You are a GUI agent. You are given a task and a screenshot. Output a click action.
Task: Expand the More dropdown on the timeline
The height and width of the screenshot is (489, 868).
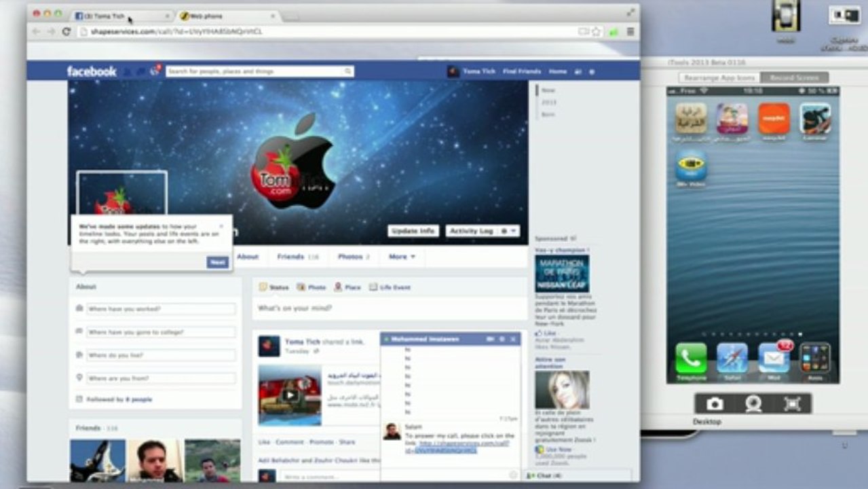tap(402, 257)
